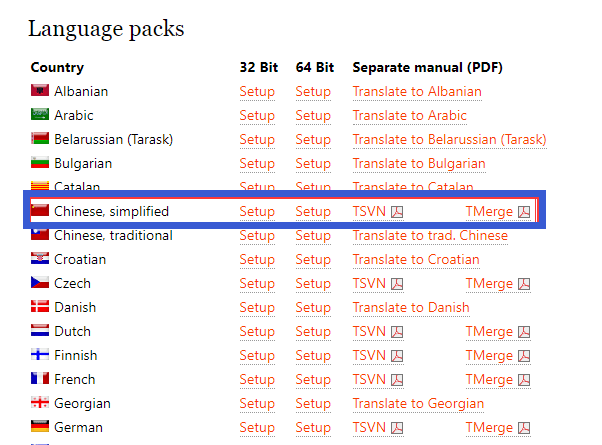This screenshot has height=445, width=602.
Task: Open TMerge manual for Chinese, simplified
Action: point(489,212)
